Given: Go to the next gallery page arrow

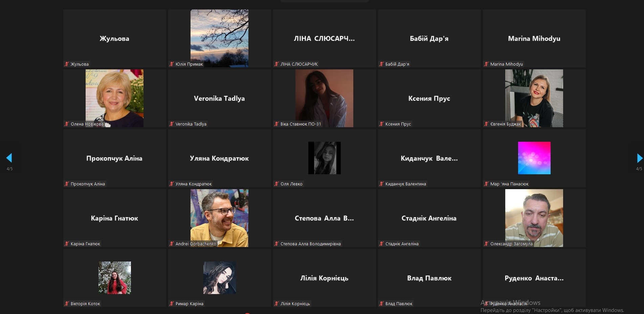Looking at the screenshot, I should [x=640, y=158].
